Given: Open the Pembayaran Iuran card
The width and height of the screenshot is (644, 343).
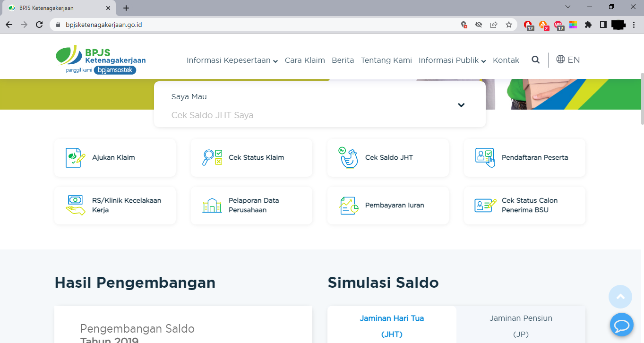Looking at the screenshot, I should click(388, 206).
